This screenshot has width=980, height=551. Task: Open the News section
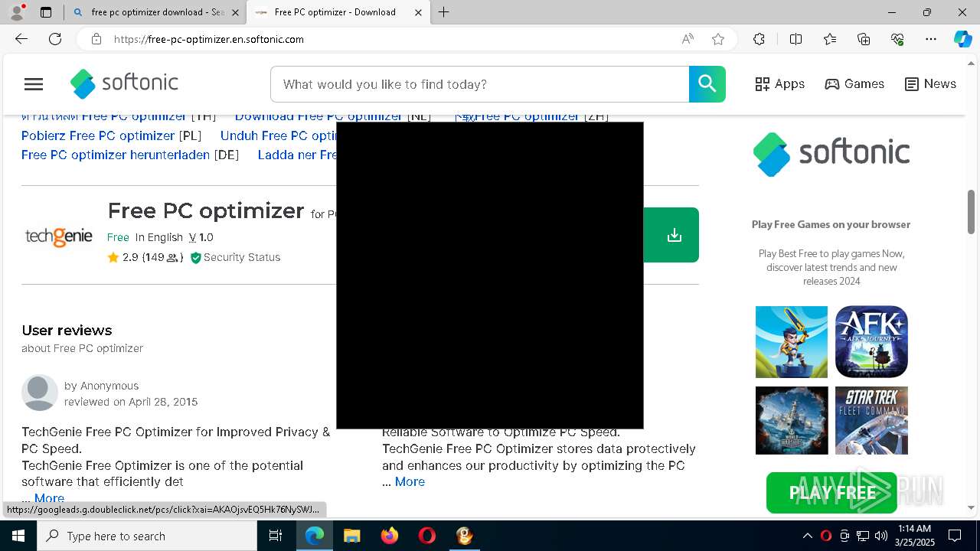(930, 84)
